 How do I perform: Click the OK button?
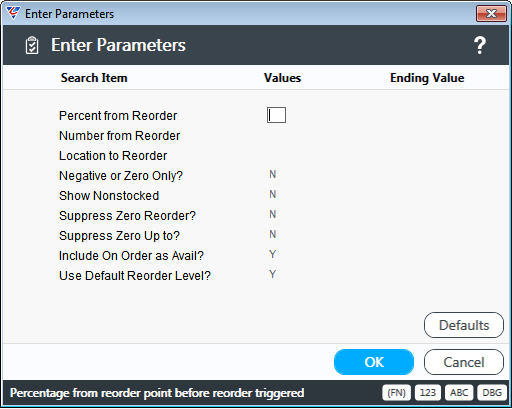(x=374, y=362)
